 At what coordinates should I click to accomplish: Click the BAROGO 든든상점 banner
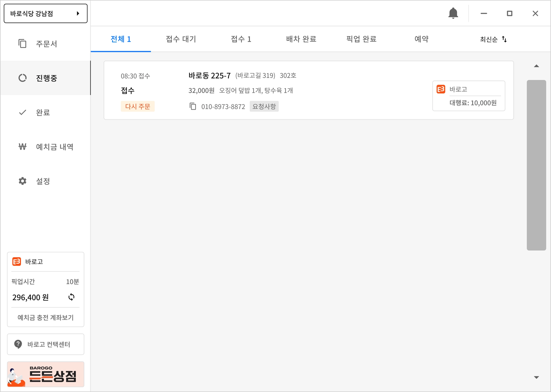(x=45, y=374)
